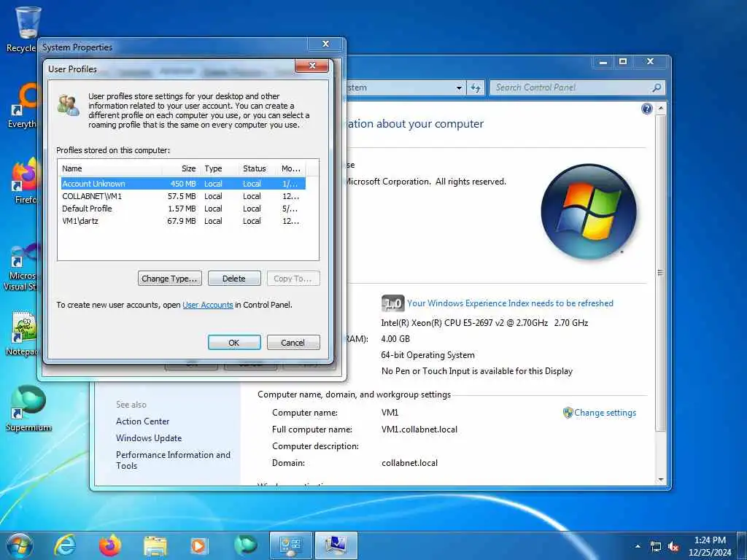
Task: Click the Change settings link
Action: pyautogui.click(x=605, y=413)
